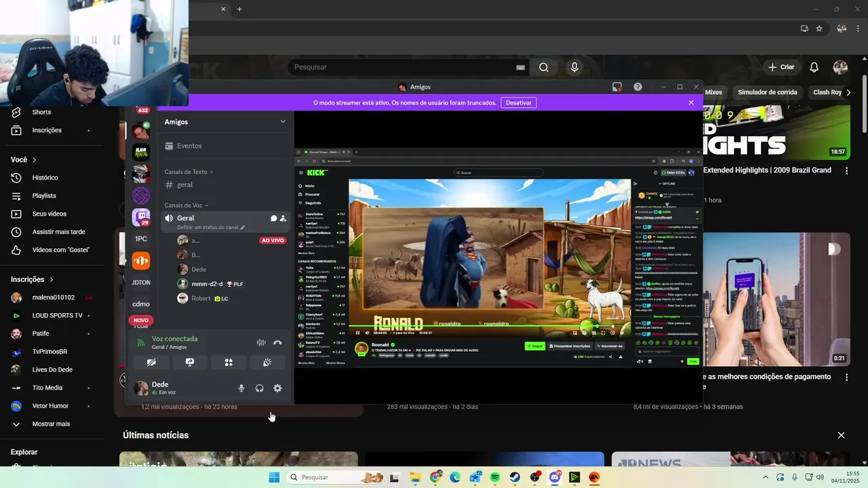Select the Simulador de corrida chip
The width and height of the screenshot is (868, 488).
(x=768, y=92)
